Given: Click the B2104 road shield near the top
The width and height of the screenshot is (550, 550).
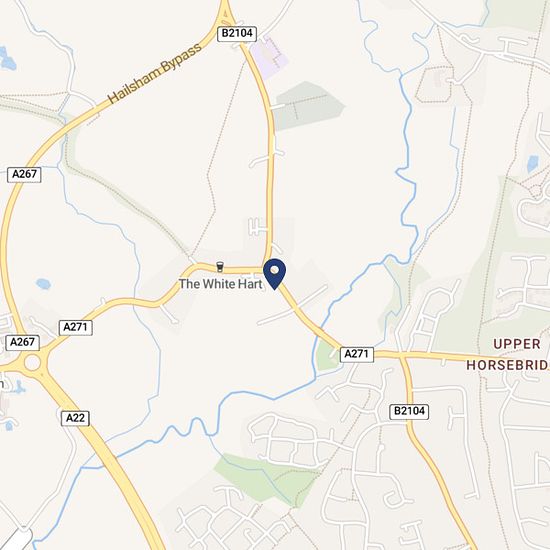Looking at the screenshot, I should [x=237, y=34].
